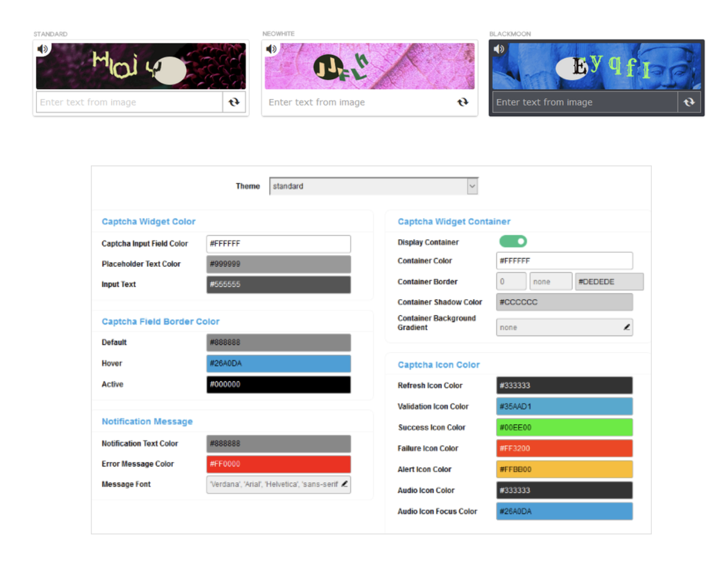The height and width of the screenshot is (562, 728).
Task: Click Standard captcha text input field
Action: 130,102
